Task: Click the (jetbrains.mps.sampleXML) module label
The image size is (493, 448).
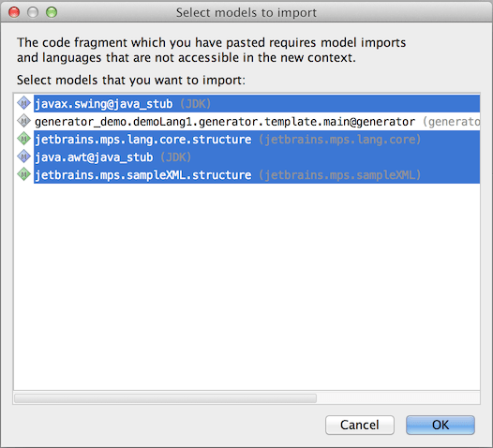Action: (339, 175)
